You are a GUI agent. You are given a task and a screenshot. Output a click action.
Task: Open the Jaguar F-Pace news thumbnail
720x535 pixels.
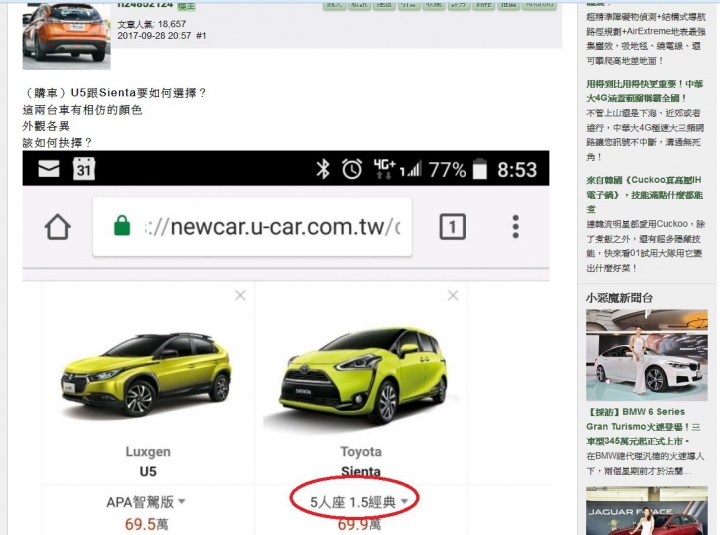647,511
